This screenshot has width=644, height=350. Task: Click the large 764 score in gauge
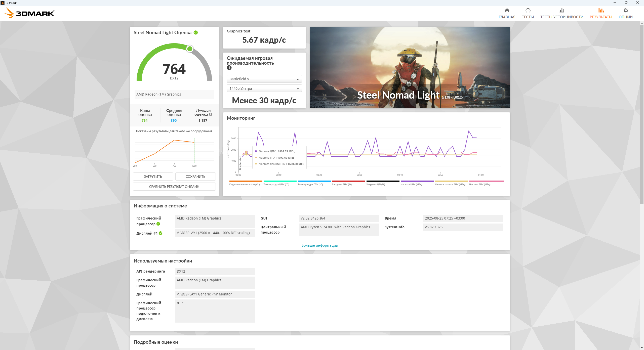pos(174,69)
